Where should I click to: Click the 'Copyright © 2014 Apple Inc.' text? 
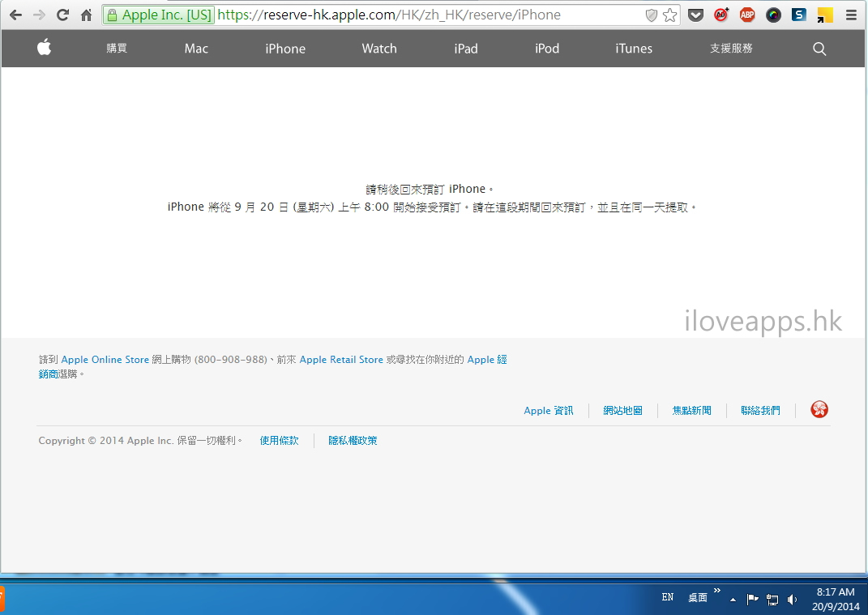[x=105, y=441]
